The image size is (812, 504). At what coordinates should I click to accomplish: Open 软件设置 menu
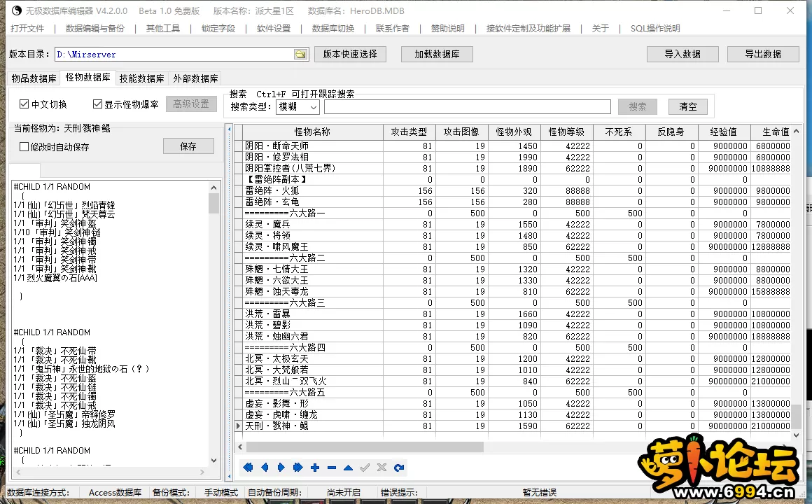coord(274,29)
